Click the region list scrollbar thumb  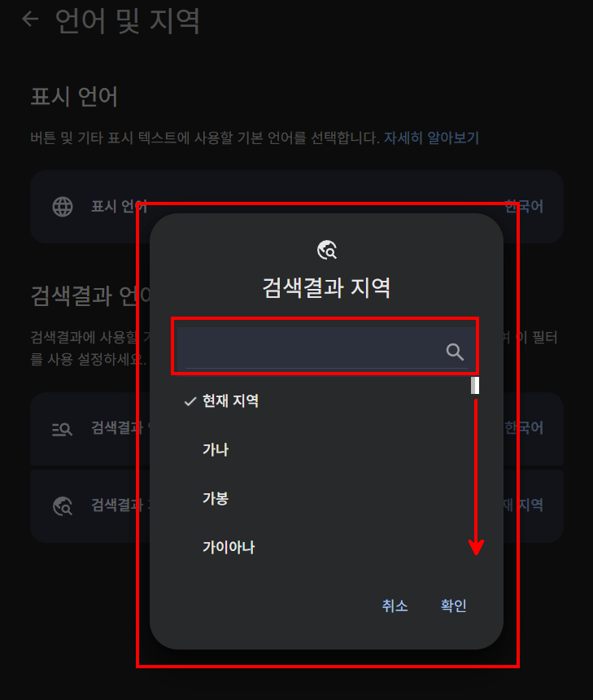coord(475,386)
